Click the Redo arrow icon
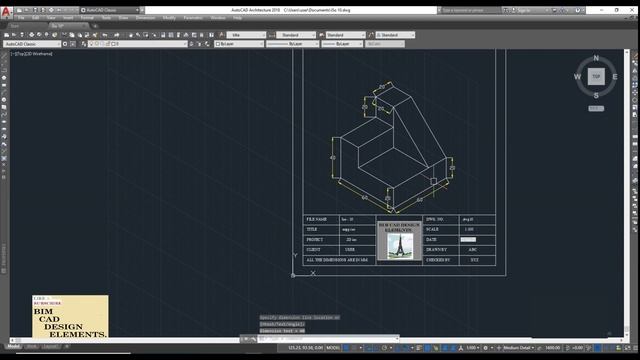This screenshot has height=360, width=640. (117, 35)
